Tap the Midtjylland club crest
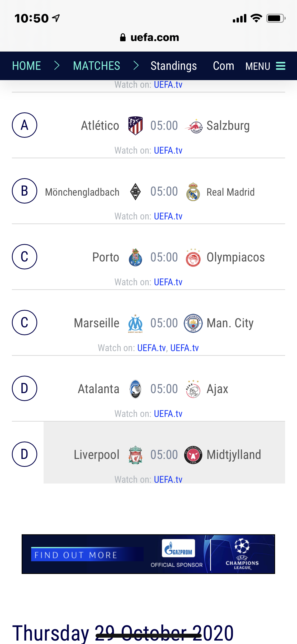Screen dimensions: 297x644 [x=193, y=455]
